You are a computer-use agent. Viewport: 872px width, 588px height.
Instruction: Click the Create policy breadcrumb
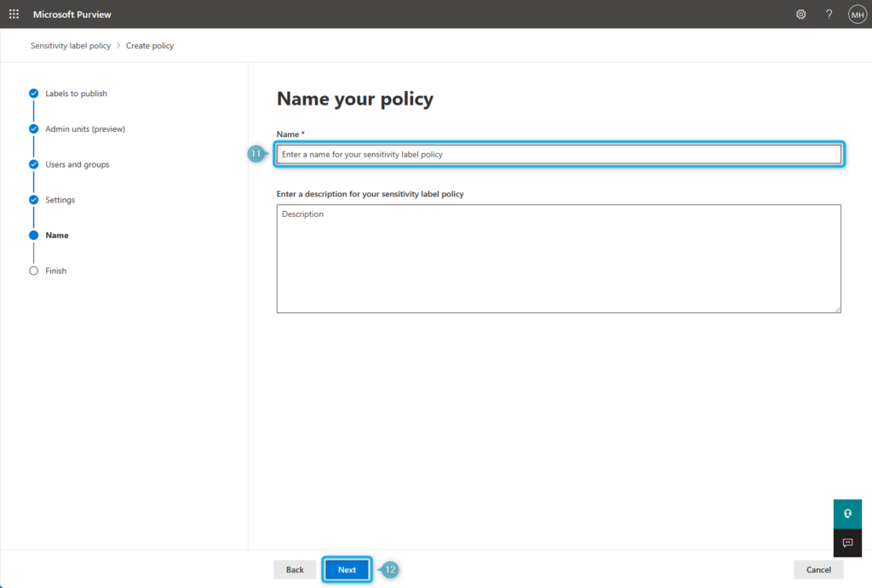pyautogui.click(x=150, y=45)
